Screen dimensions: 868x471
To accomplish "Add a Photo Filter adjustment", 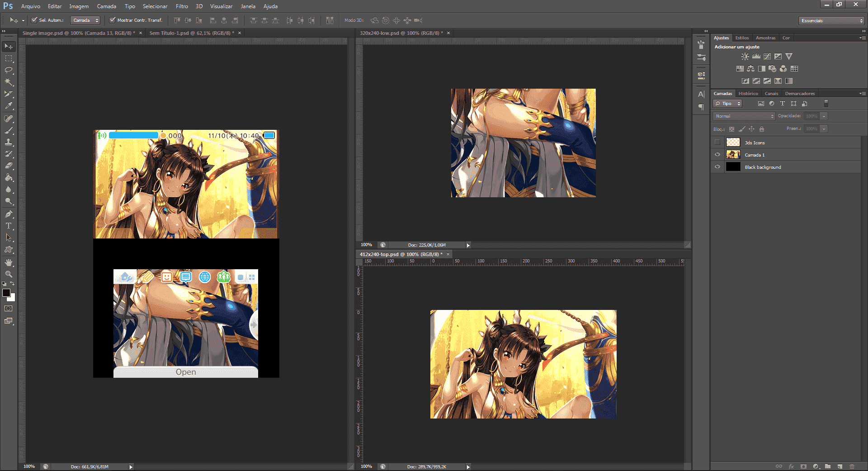I will [x=773, y=69].
